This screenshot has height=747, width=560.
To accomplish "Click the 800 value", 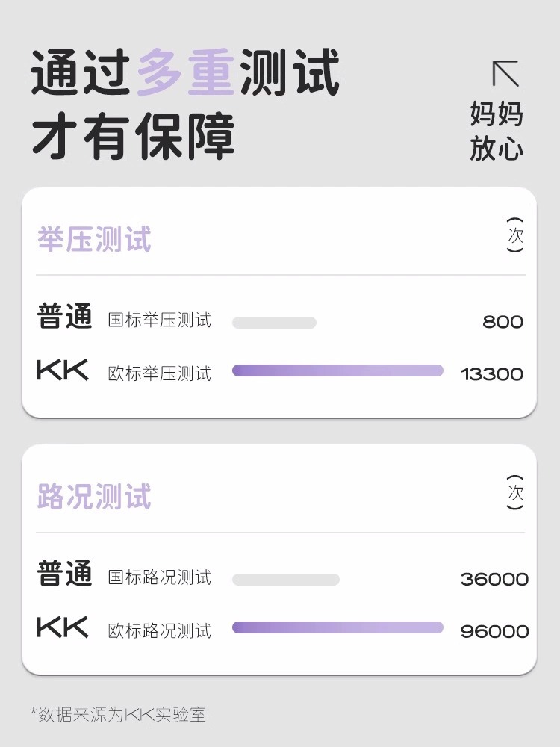I will (503, 323).
